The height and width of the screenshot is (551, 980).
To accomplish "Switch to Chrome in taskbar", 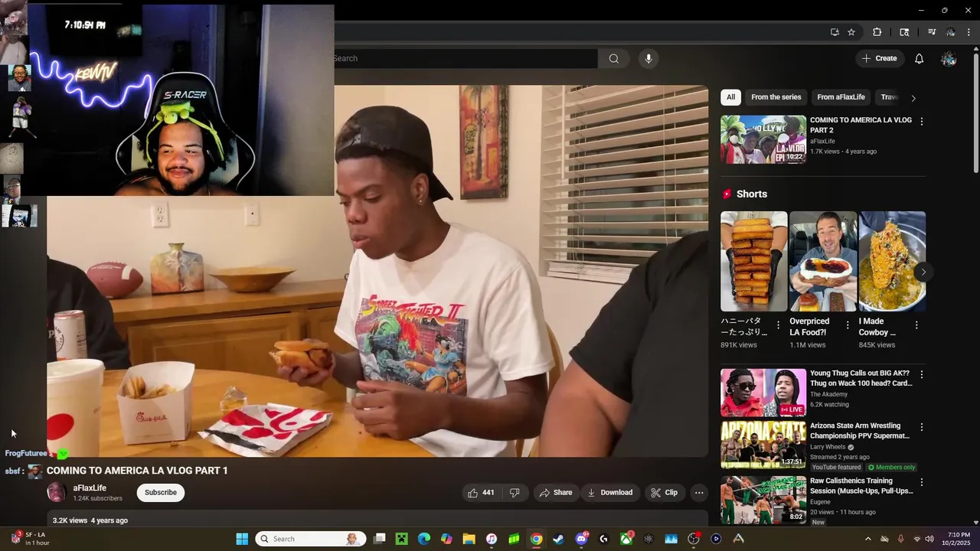I will tap(536, 539).
